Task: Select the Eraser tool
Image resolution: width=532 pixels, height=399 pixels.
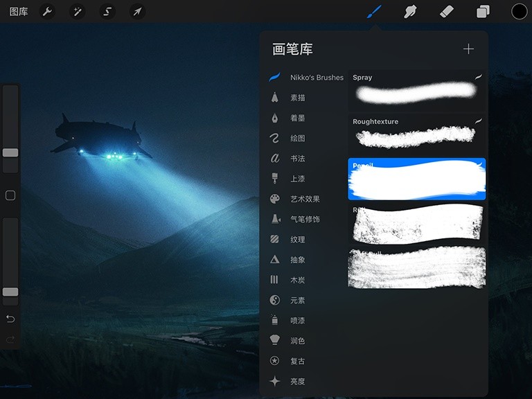Action: point(447,12)
